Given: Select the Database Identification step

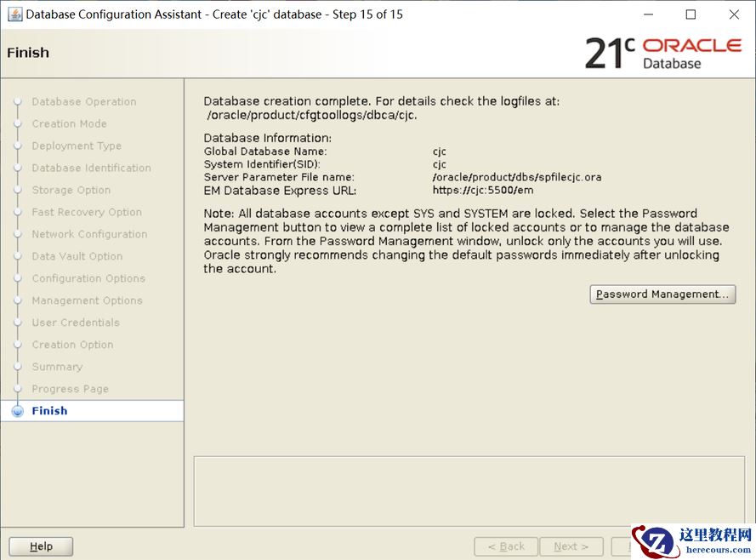Looking at the screenshot, I should point(91,168).
